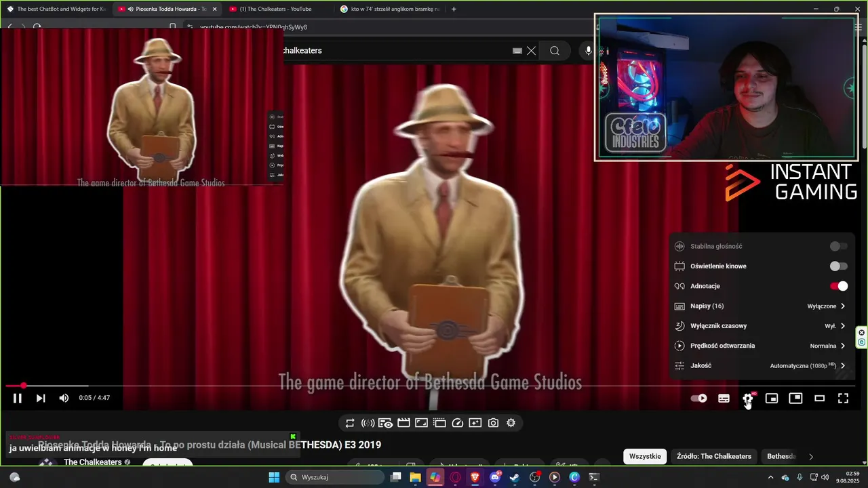868x488 pixels.
Task: Switch to theater mode view
Action: [819, 399]
